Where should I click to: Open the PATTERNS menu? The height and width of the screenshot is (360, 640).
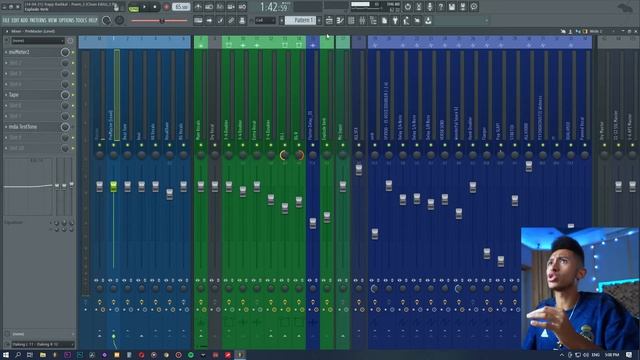pyautogui.click(x=38, y=20)
